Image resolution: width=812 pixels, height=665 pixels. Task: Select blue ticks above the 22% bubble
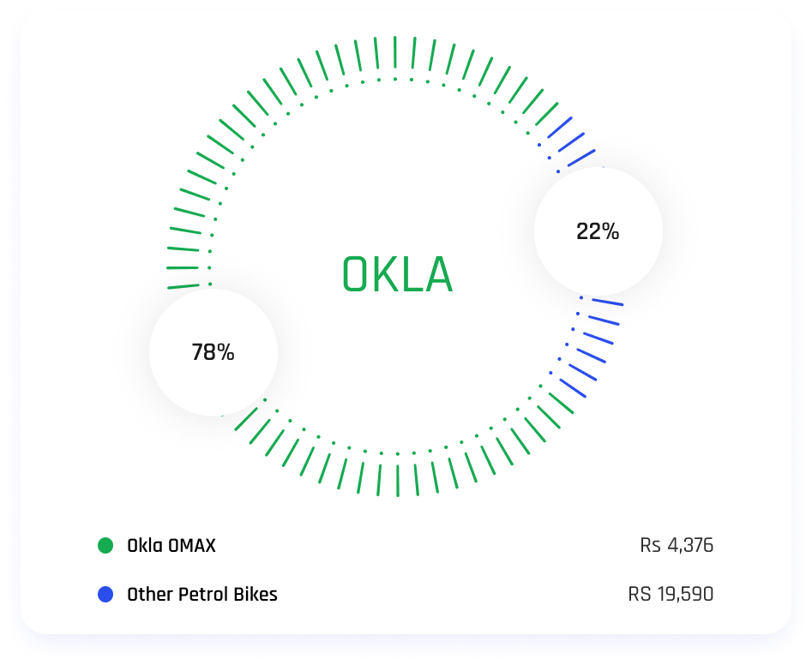tap(572, 143)
